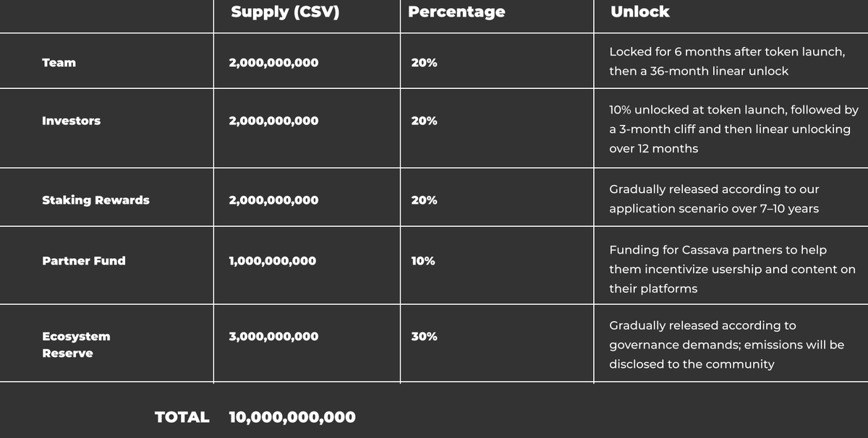This screenshot has width=868, height=438.
Task: Select the 10% percentage cell
Action: [423, 261]
